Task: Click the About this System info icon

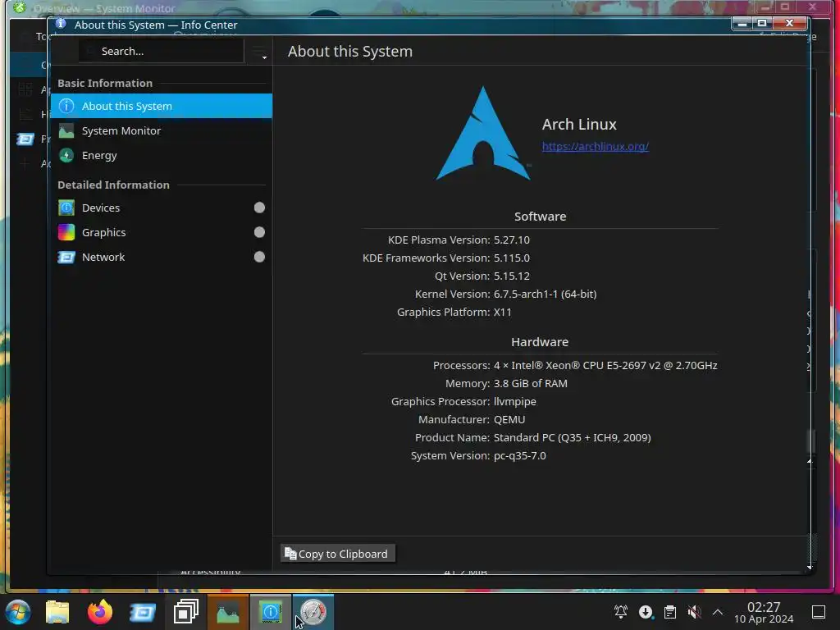Action: click(x=66, y=106)
